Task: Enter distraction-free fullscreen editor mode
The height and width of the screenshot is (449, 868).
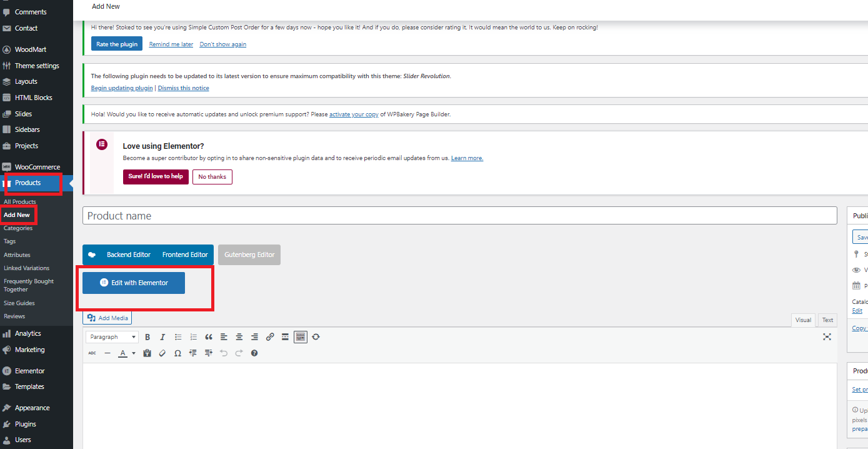Action: 827,337
